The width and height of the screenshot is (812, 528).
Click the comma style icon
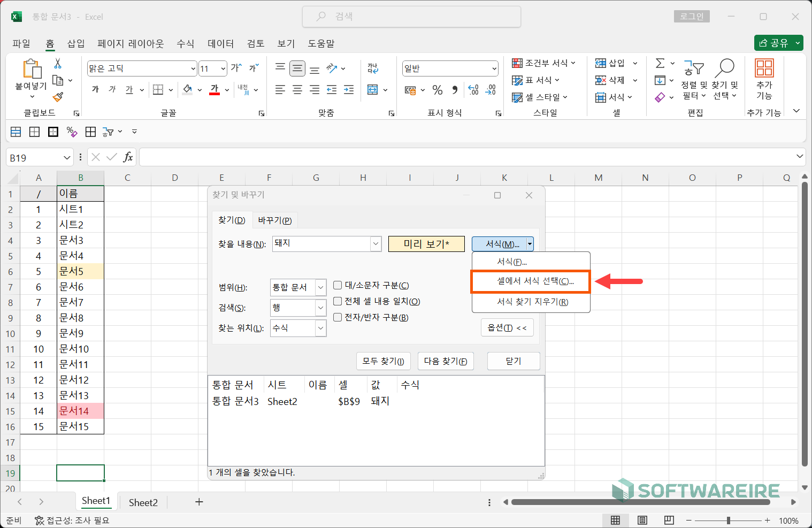pyautogui.click(x=455, y=90)
